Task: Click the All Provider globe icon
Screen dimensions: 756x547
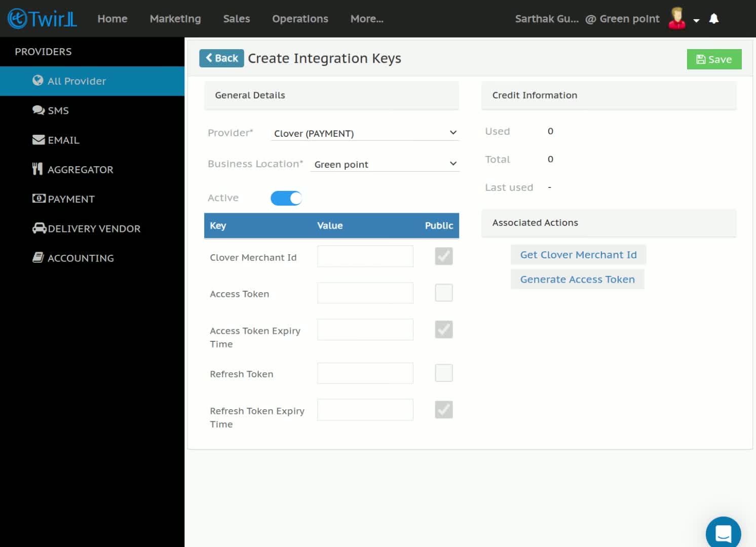Action: 37,81
